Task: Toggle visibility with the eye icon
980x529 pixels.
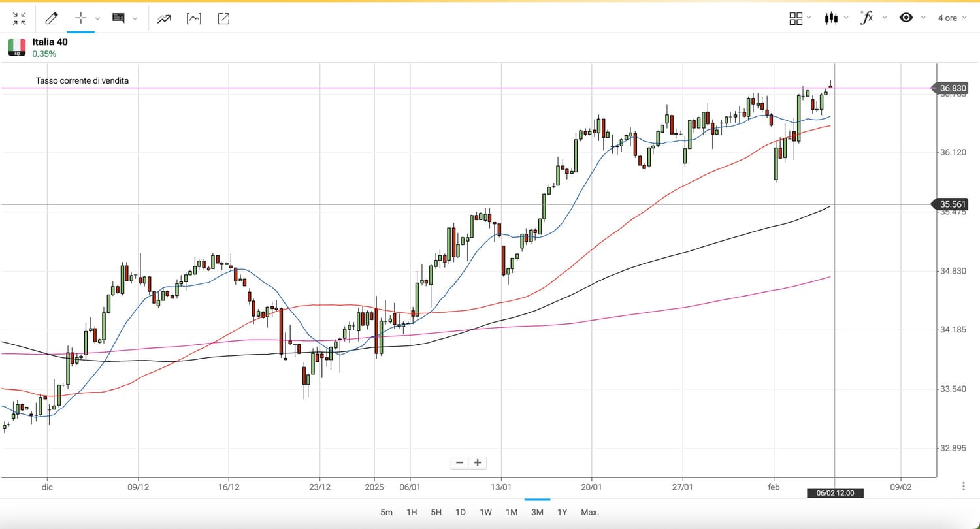Action: 906,18
